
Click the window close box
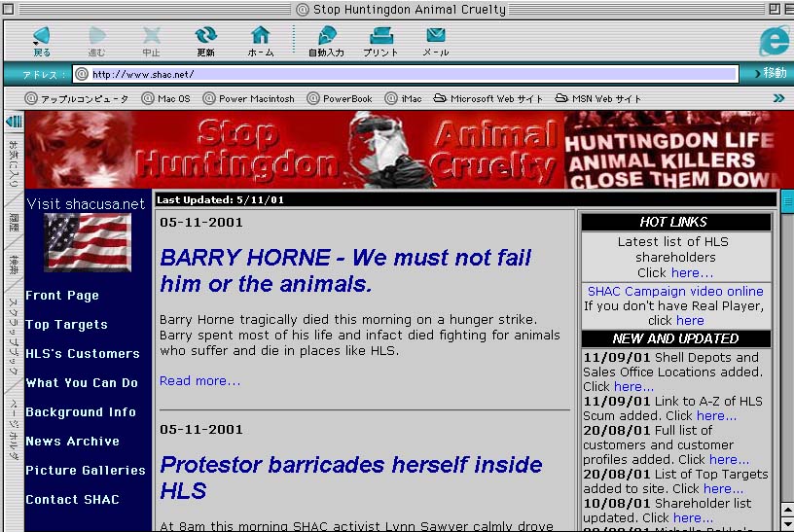point(9,9)
